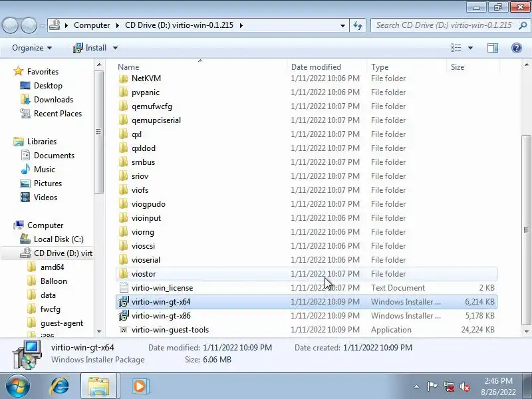Select the vioscsi folder icon
This screenshot has height=399, width=532.
tap(124, 245)
